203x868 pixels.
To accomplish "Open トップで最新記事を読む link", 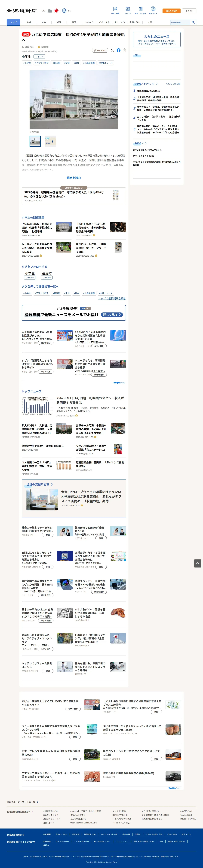I will pos(112,299).
